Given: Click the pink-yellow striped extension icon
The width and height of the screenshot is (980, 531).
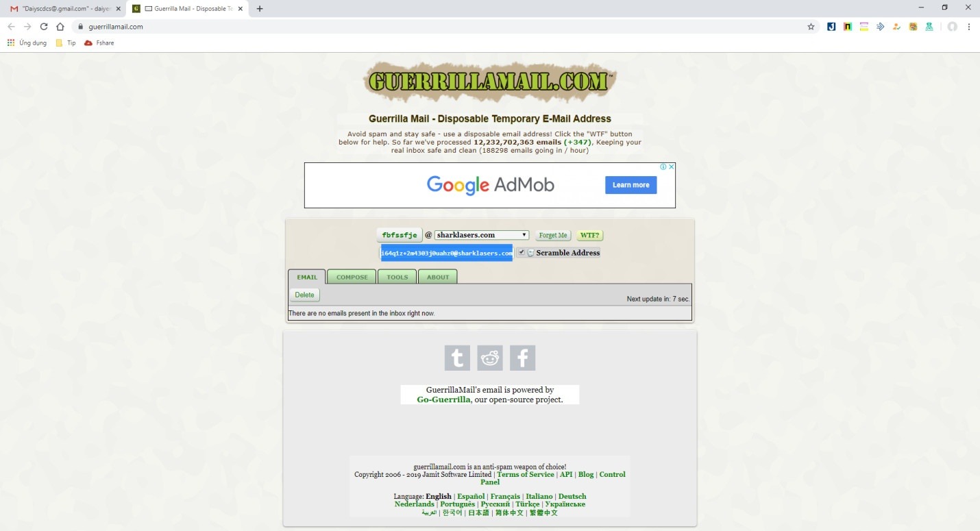Looking at the screenshot, I should (864, 27).
